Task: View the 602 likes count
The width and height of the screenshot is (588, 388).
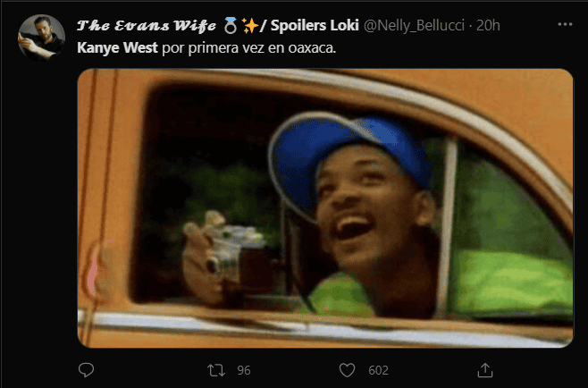Action: (x=378, y=370)
